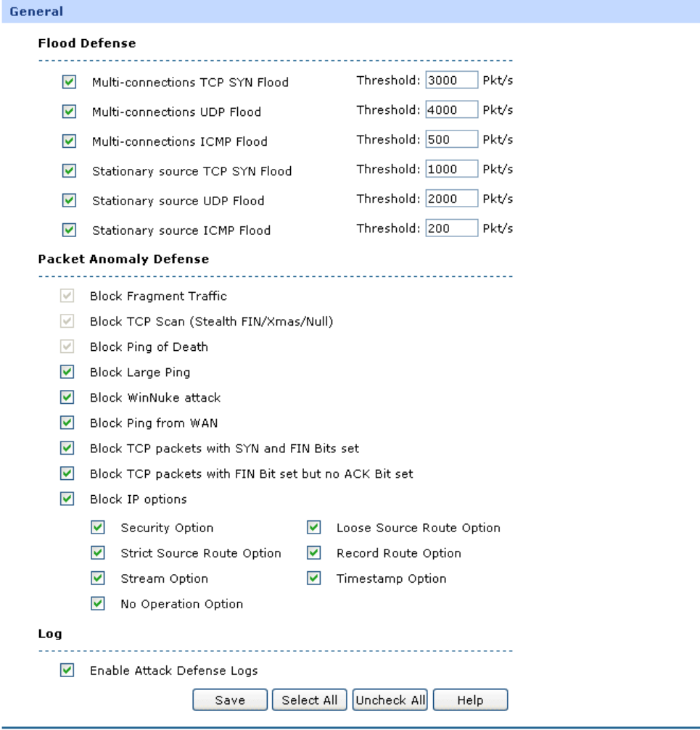Click the Multi-connections ICMP threshold input showing 500
Screen dimensions: 700x730
pos(451,140)
